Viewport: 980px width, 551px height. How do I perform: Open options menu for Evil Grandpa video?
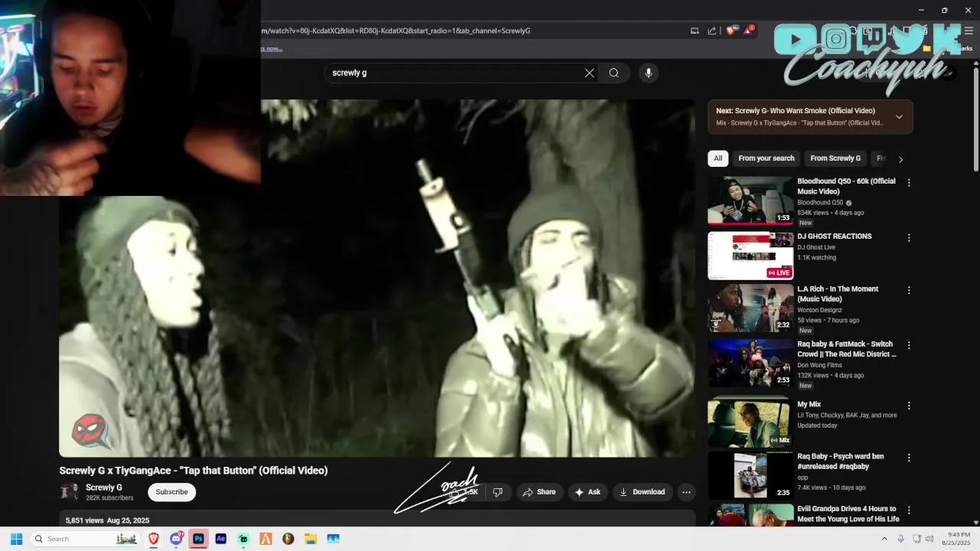click(x=909, y=510)
